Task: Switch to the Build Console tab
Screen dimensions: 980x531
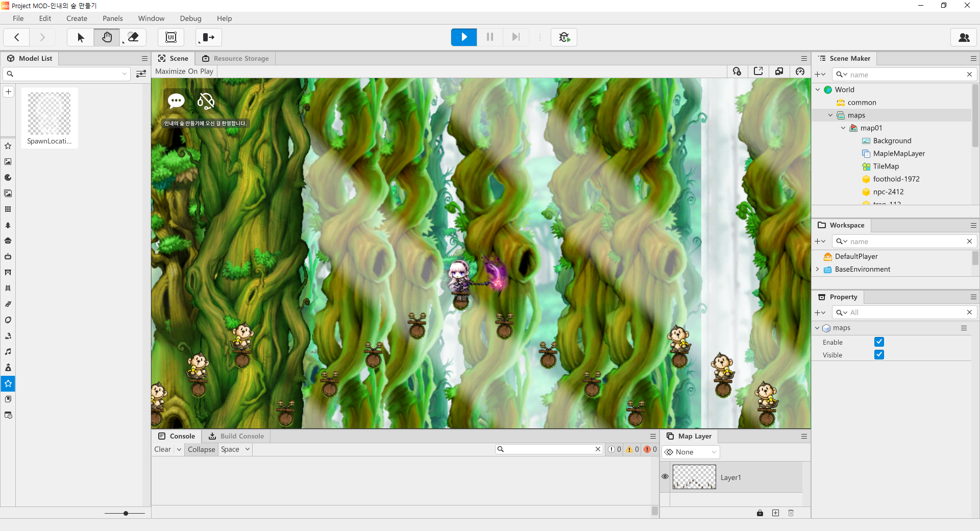Action: click(x=236, y=437)
